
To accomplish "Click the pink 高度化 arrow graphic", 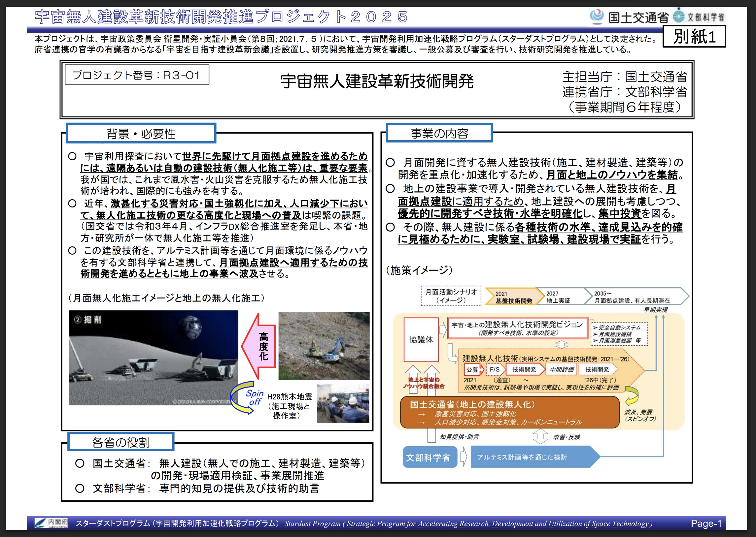I will [259, 346].
